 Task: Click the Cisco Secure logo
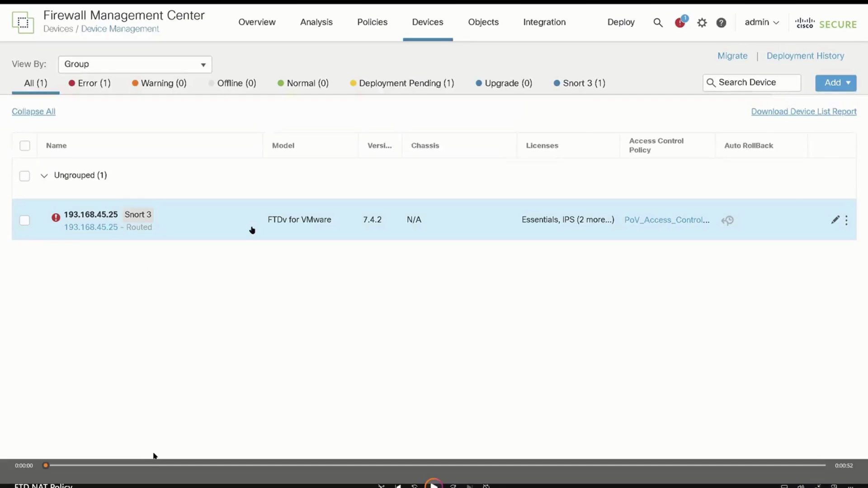(x=826, y=23)
